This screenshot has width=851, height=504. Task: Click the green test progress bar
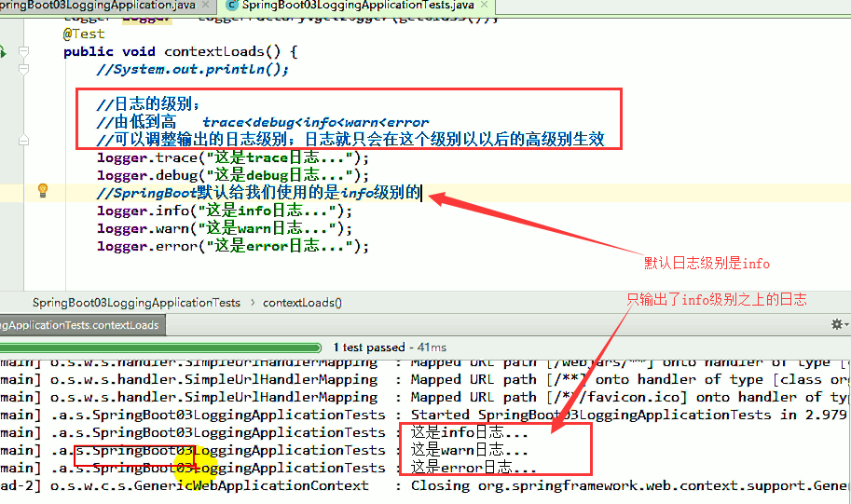click(x=160, y=347)
